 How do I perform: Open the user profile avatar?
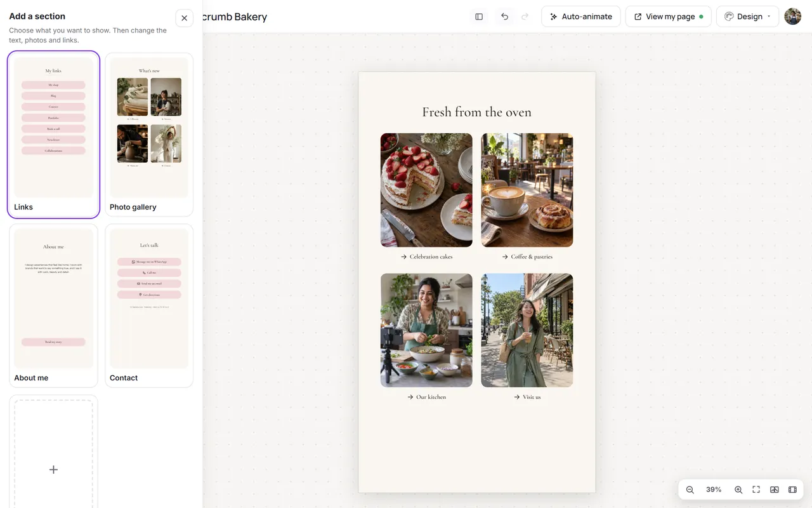(793, 17)
